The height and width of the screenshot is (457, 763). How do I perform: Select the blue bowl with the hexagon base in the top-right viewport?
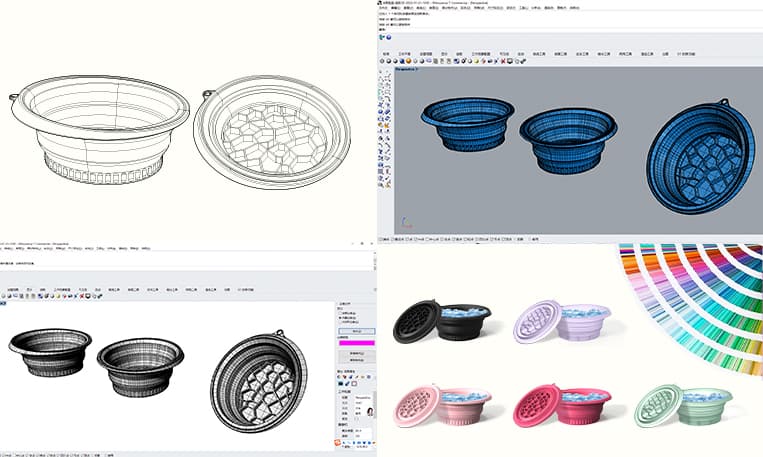701,157
